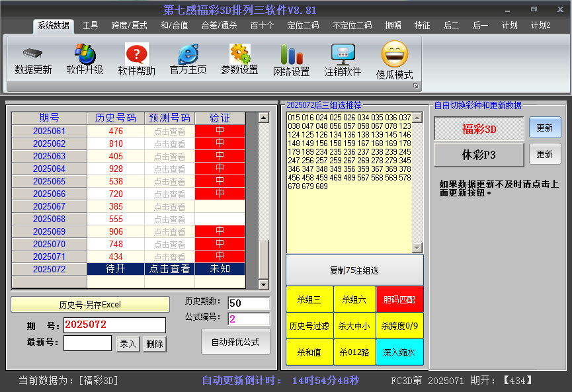The height and width of the screenshot is (392, 572).
Task: Open the 和/合值 tab
Action: pyautogui.click(x=174, y=26)
